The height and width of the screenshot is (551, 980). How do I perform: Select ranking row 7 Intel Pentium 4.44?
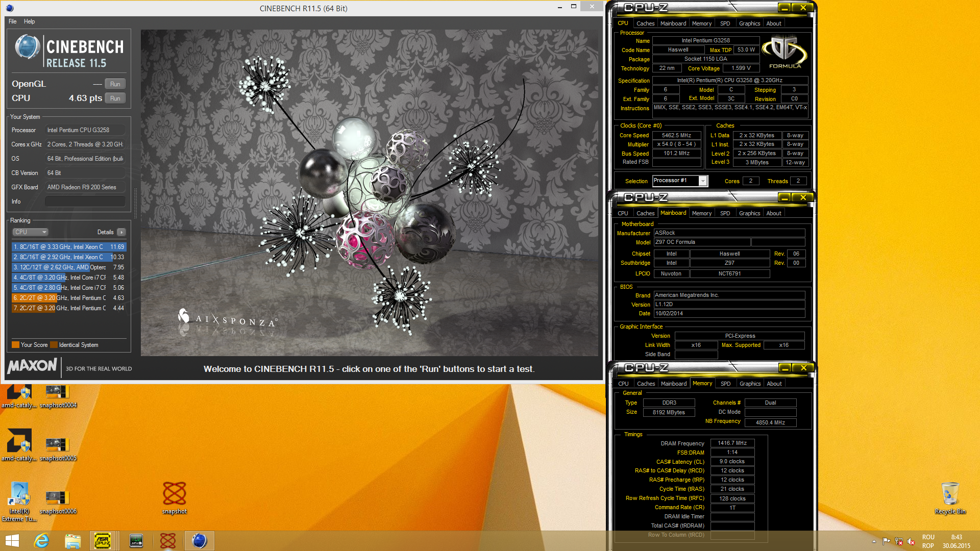tap(69, 308)
